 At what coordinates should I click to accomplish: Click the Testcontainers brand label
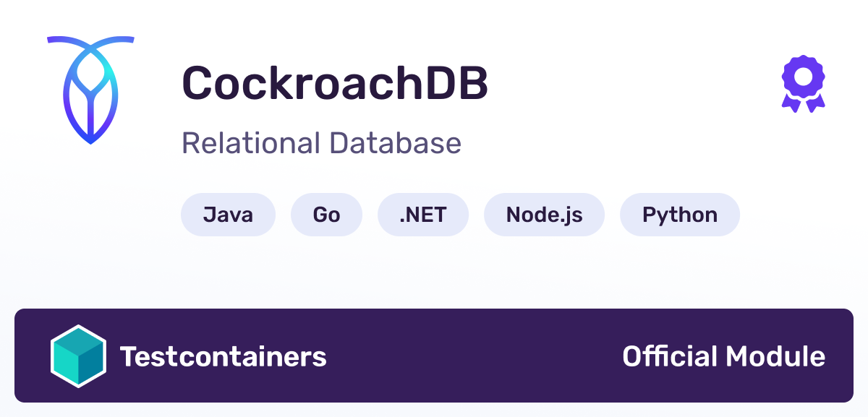[224, 356]
